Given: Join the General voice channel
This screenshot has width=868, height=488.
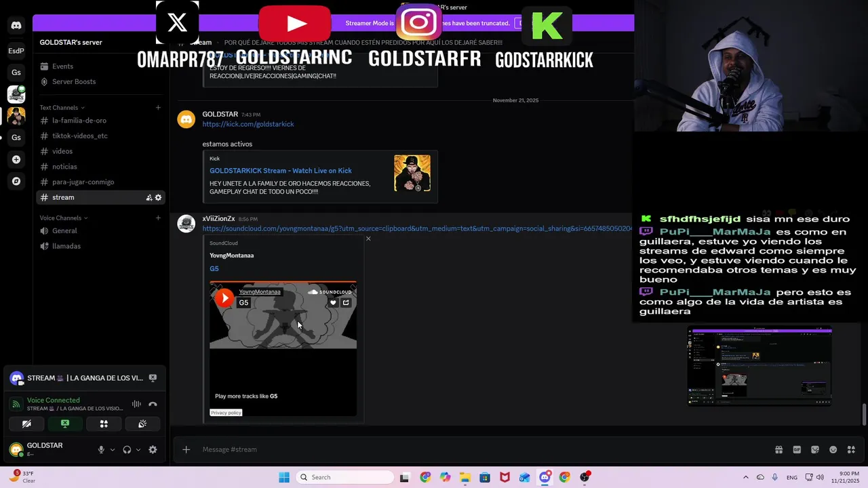Looking at the screenshot, I should pos(100,230).
